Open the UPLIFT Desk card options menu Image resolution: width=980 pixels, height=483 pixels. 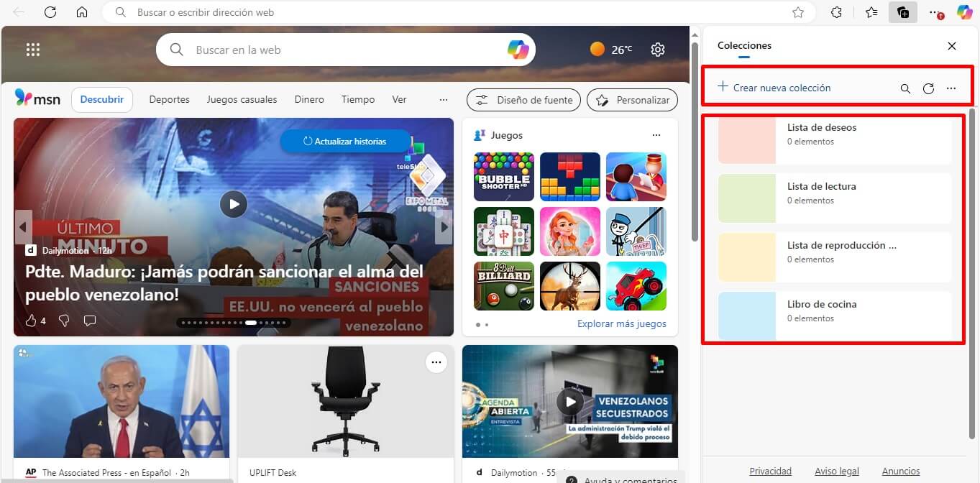pos(436,363)
